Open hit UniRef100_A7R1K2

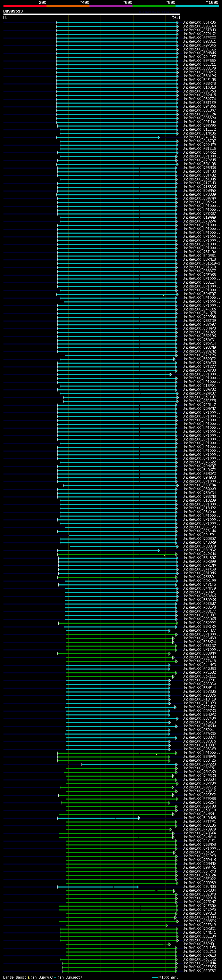pyautogui.click(x=199, y=34)
